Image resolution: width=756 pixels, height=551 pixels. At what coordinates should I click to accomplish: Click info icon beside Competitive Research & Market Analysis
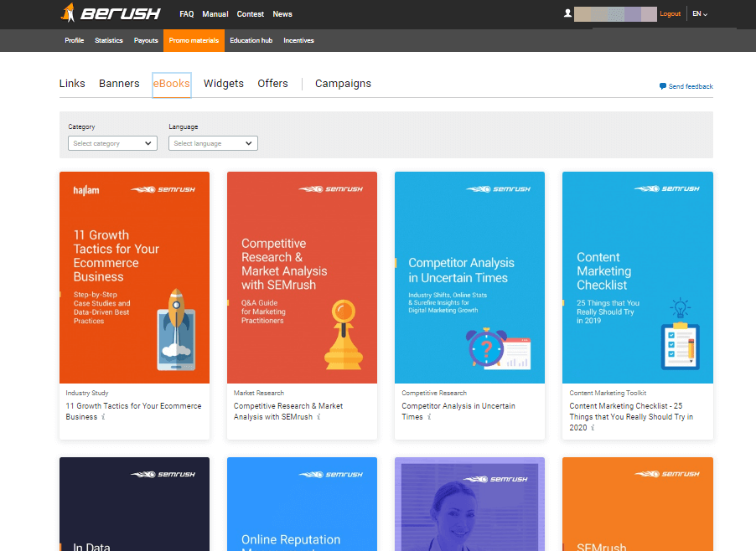click(318, 417)
